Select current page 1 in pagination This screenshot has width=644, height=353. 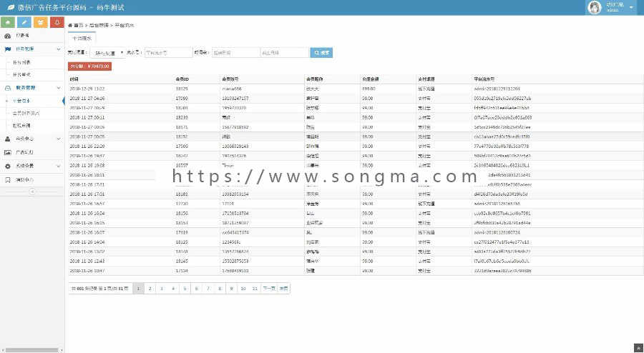click(138, 289)
